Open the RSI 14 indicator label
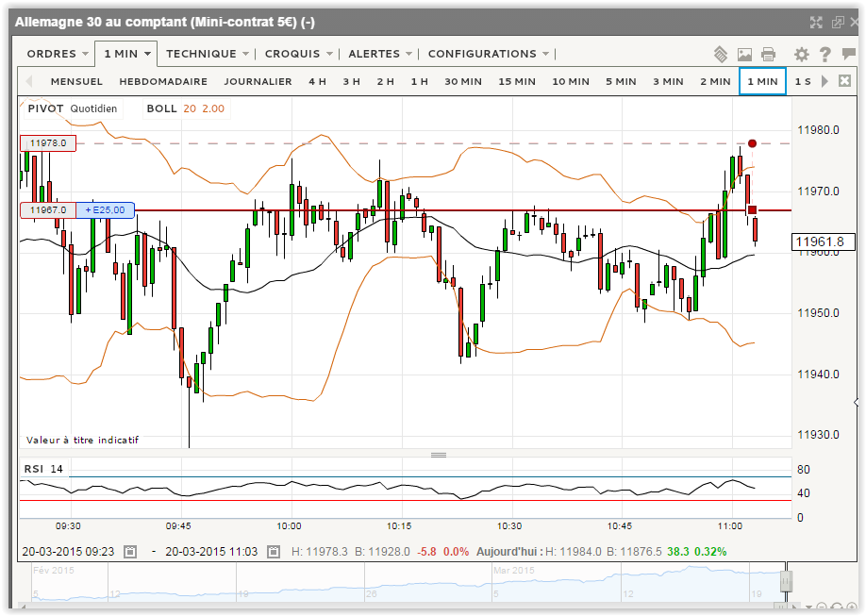 (x=43, y=469)
